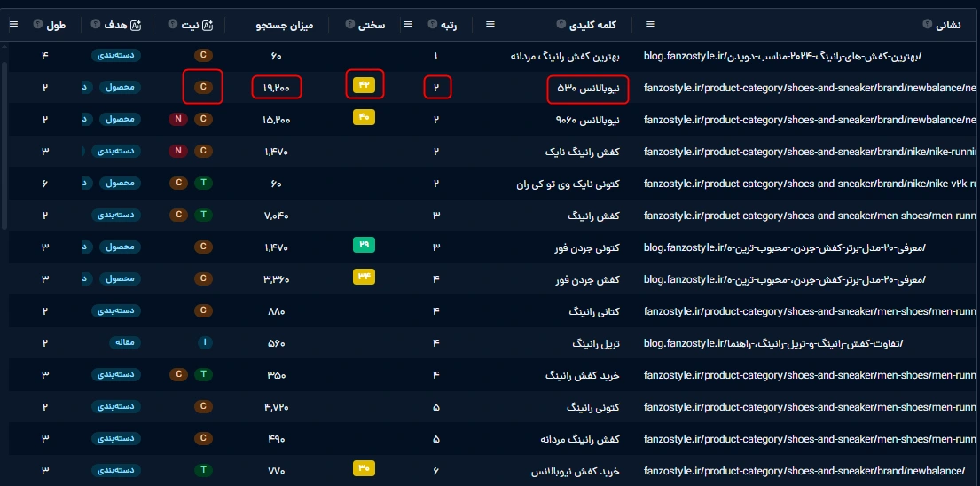Screen dimensions: 980x486
Task: Click search volume ۱۵,۲۰۰
Action: tap(276, 120)
